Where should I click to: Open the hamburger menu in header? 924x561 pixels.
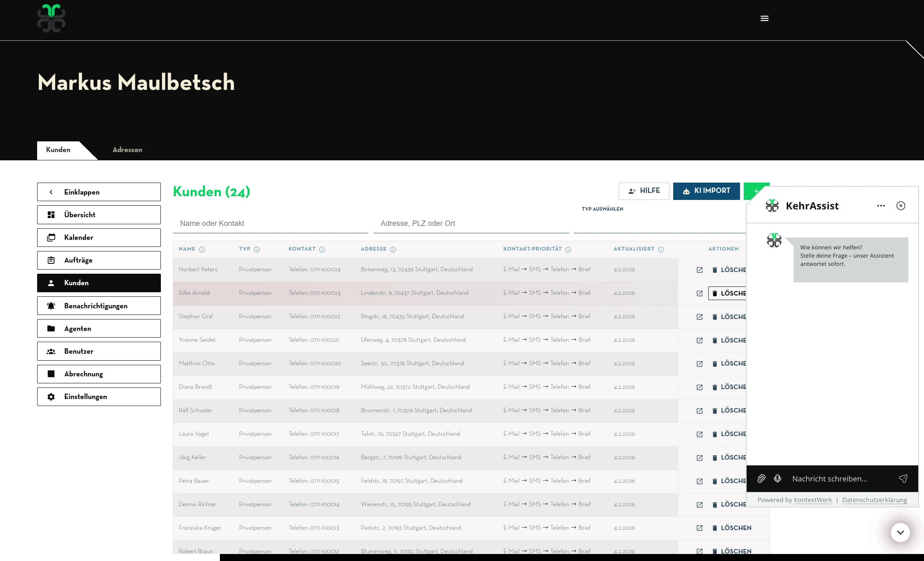click(x=764, y=19)
